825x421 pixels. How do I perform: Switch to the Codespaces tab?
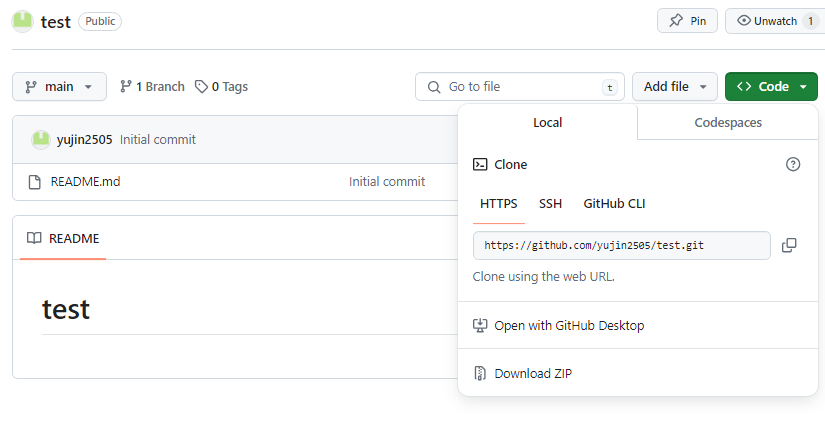[x=728, y=123]
